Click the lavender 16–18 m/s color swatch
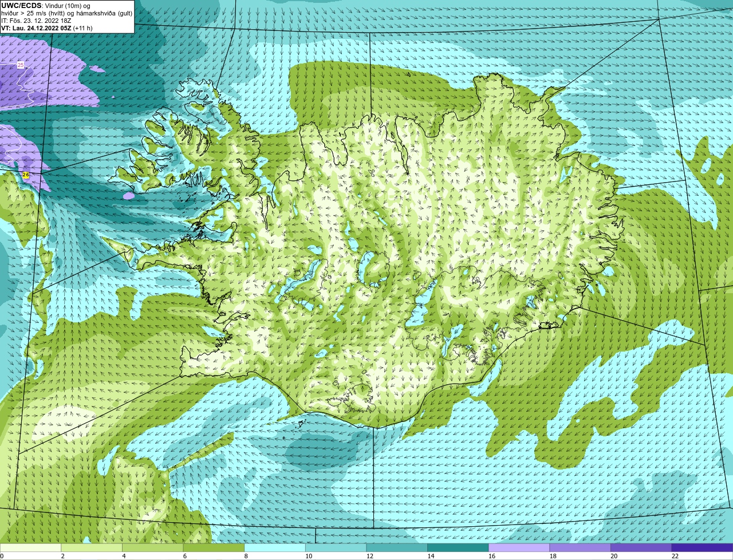The height and width of the screenshot is (560, 733). pyautogui.click(x=519, y=548)
